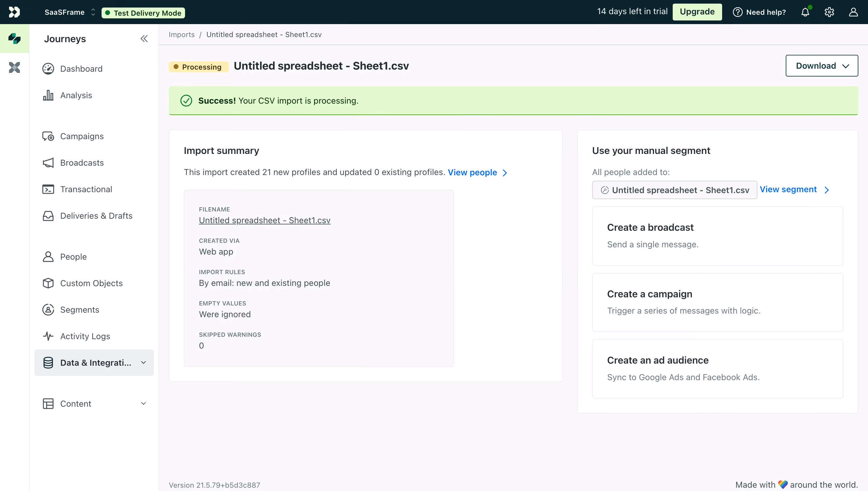
Task: Open Broadcasts menu item
Action: tap(94, 163)
